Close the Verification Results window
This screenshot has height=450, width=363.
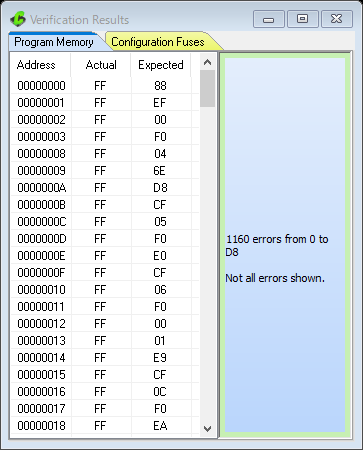click(337, 19)
